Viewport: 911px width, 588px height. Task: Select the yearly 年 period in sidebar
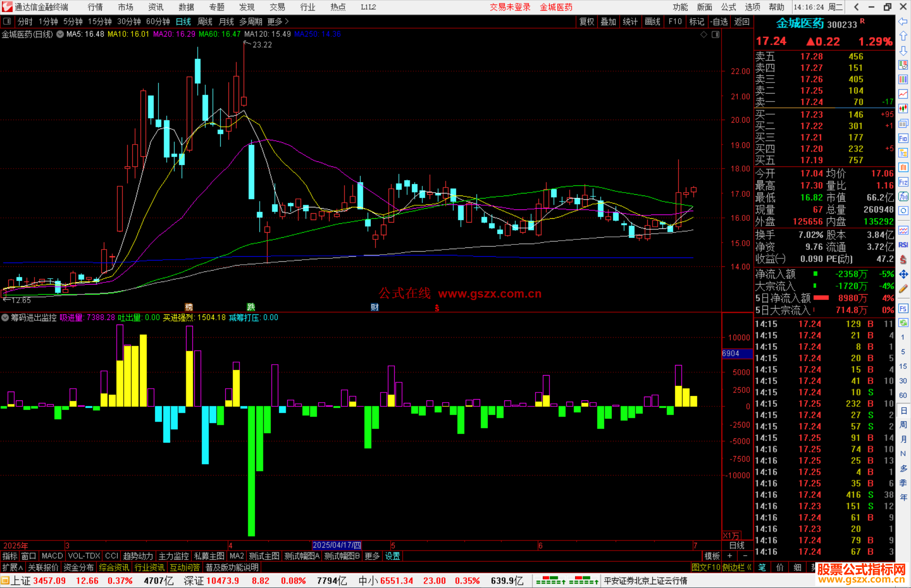[x=903, y=497]
